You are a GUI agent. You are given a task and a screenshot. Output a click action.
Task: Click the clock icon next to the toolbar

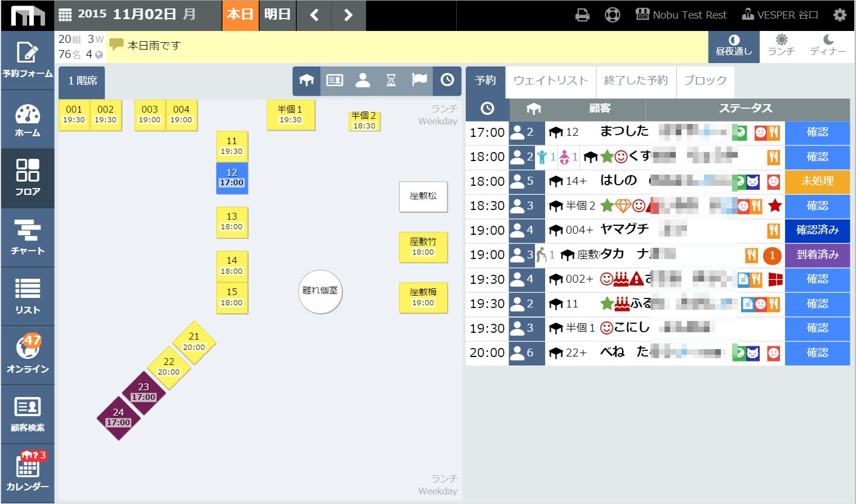click(447, 81)
